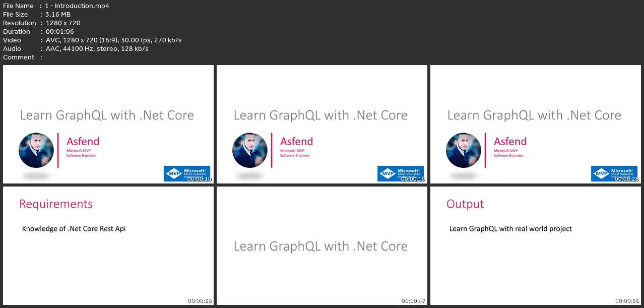644x308 pixels.
Task: Click the 3.16 MB file size value
Action: pyautogui.click(x=58, y=15)
